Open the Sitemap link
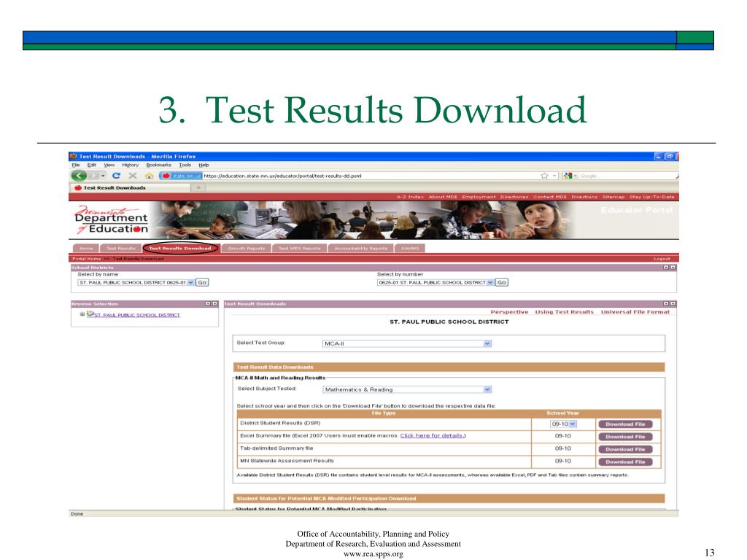The height and width of the screenshot is (560, 747). tap(613, 197)
